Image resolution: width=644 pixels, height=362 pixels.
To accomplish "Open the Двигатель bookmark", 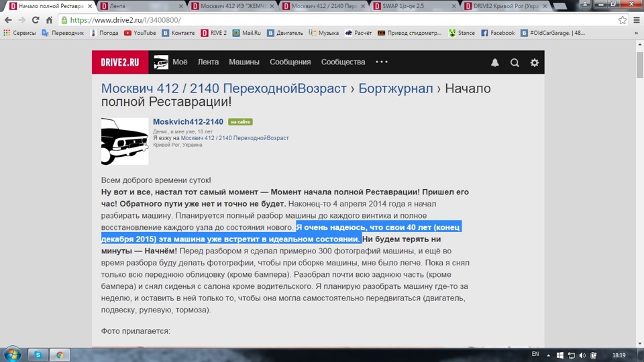I will [285, 33].
